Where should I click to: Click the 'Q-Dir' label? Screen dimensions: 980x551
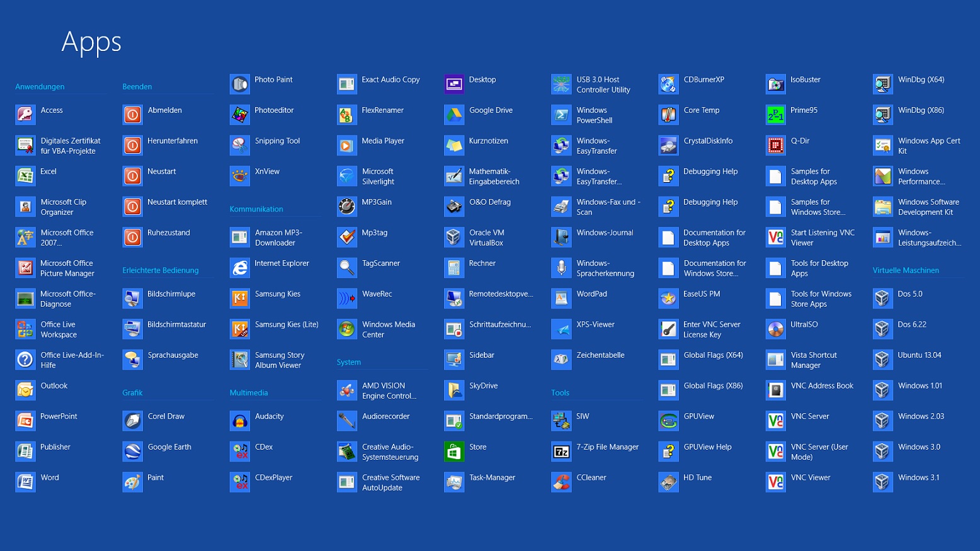tap(801, 141)
